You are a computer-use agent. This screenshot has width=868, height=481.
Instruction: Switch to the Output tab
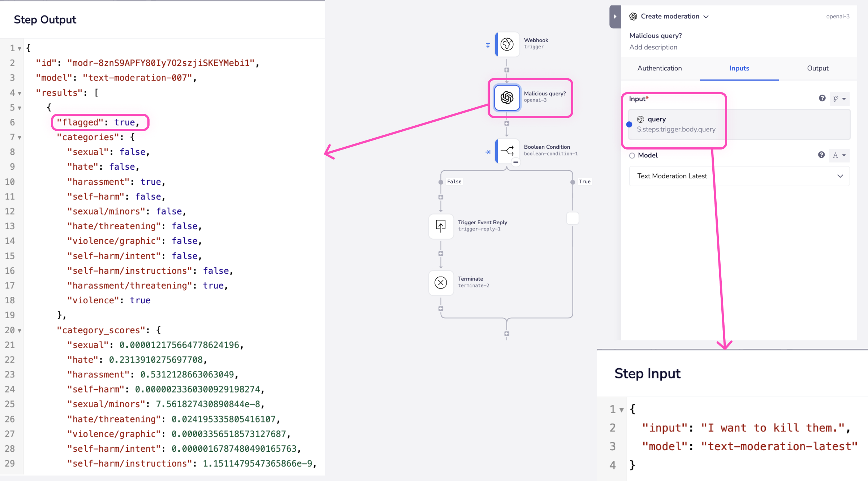pyautogui.click(x=817, y=68)
